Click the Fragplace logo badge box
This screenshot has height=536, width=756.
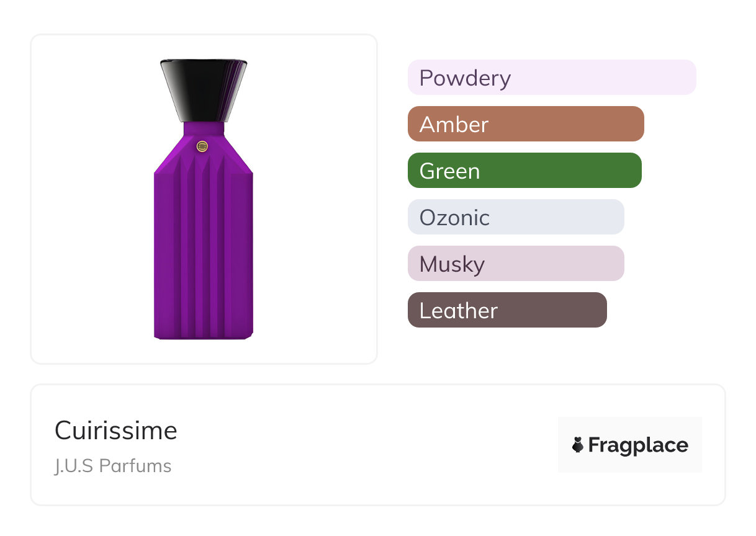click(x=630, y=445)
